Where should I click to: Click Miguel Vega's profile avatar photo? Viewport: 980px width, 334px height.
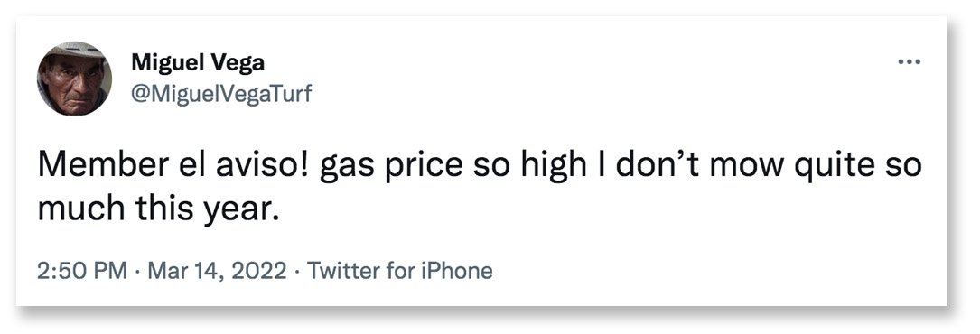tap(74, 79)
